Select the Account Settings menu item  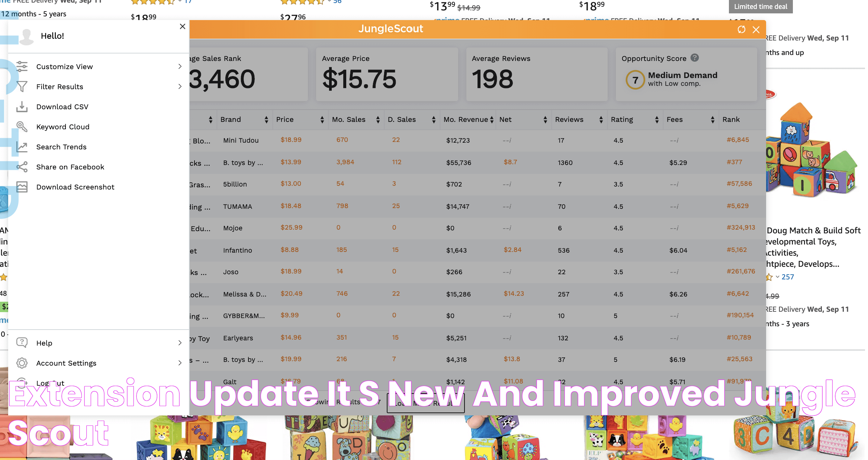(67, 363)
